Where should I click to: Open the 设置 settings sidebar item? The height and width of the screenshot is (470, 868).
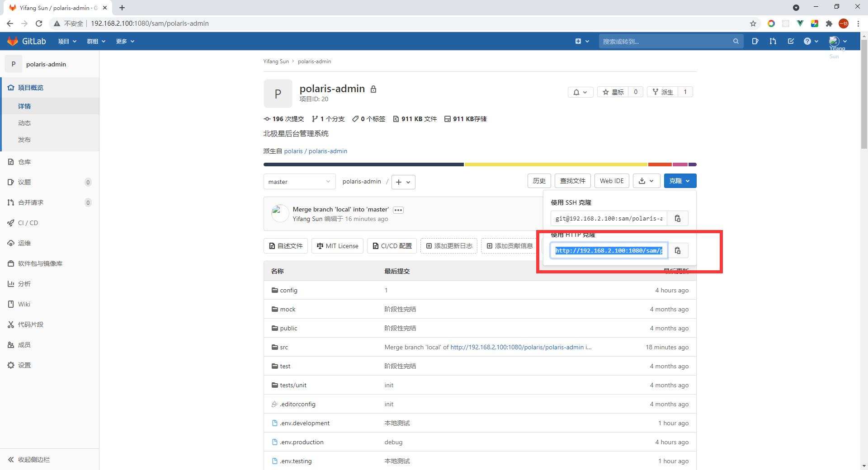click(x=50, y=365)
